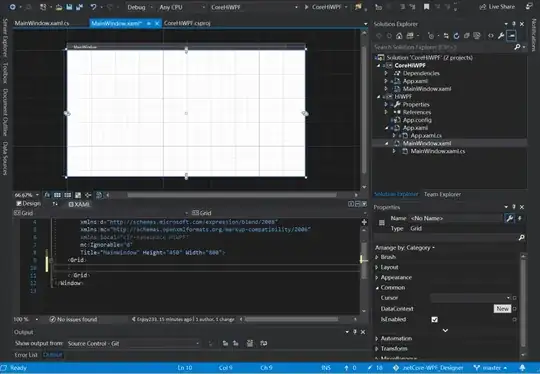Switch to the CoreHiWPF.csproj tab
The width and height of the screenshot is (540, 374).
[187, 23]
